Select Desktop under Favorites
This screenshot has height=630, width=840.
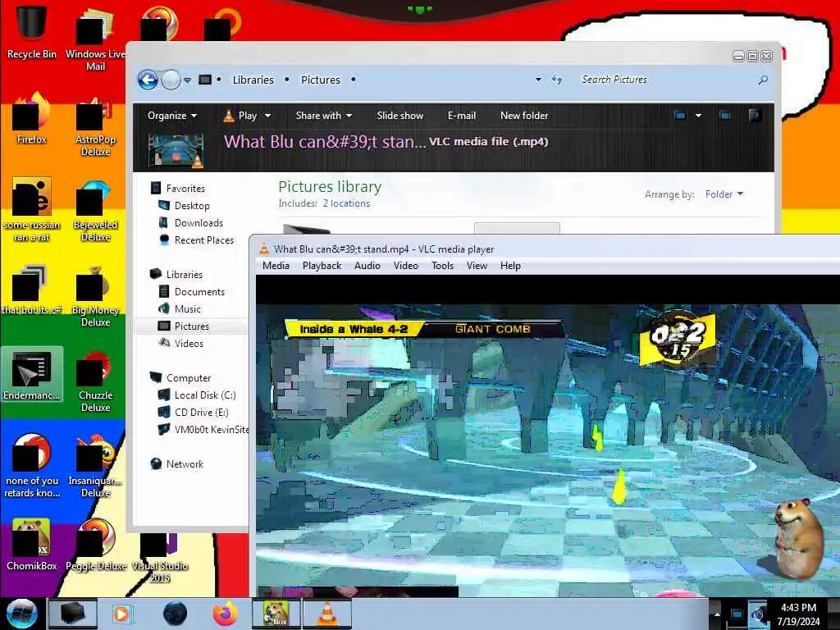click(x=192, y=206)
